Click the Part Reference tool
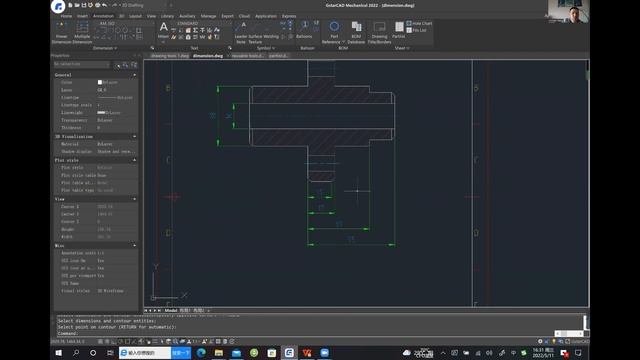The image size is (640, 360). point(334,33)
